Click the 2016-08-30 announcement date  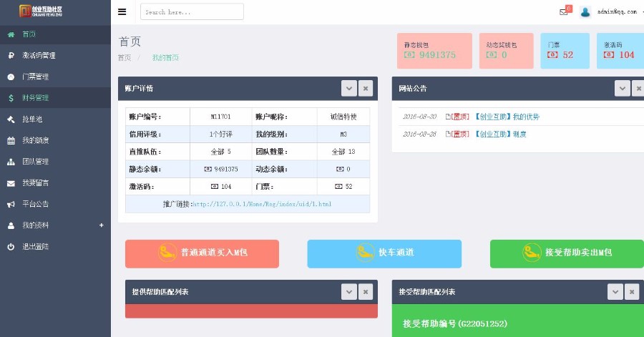coord(419,117)
